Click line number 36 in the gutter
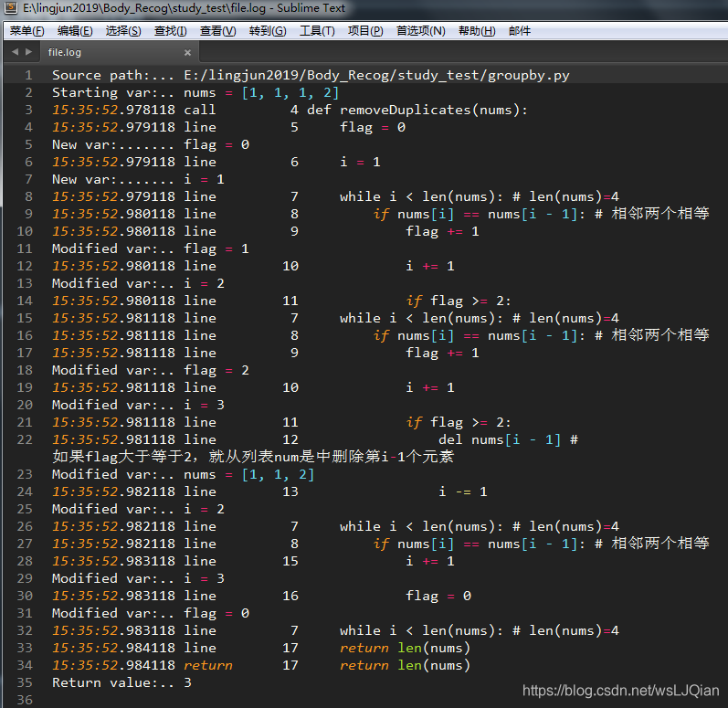The height and width of the screenshot is (708, 728). point(25,700)
